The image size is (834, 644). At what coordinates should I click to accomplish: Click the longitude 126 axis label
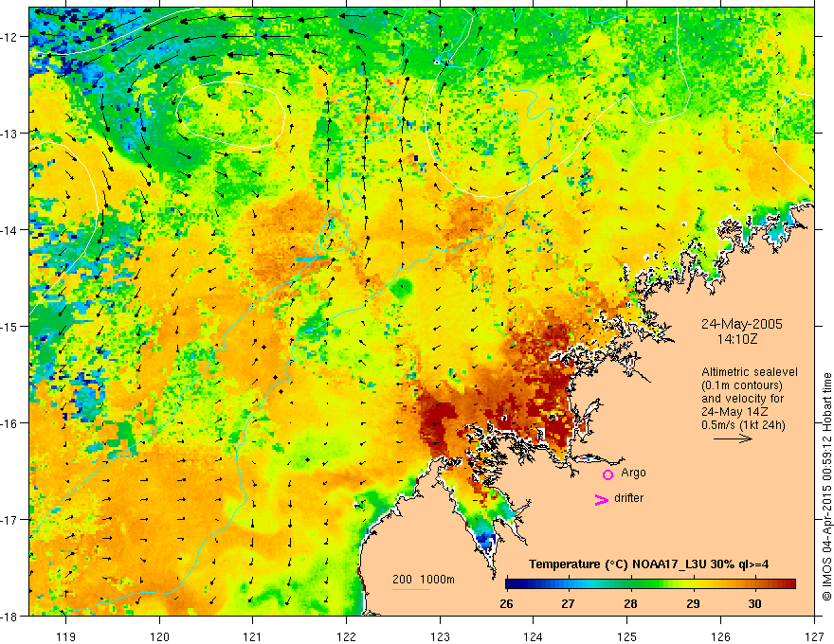720,636
